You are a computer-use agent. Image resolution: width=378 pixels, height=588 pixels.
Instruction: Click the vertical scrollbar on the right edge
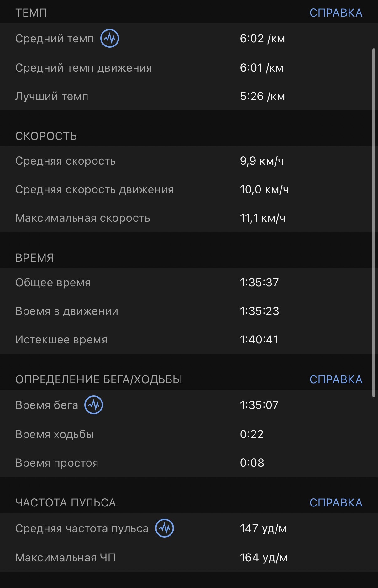tap(374, 223)
